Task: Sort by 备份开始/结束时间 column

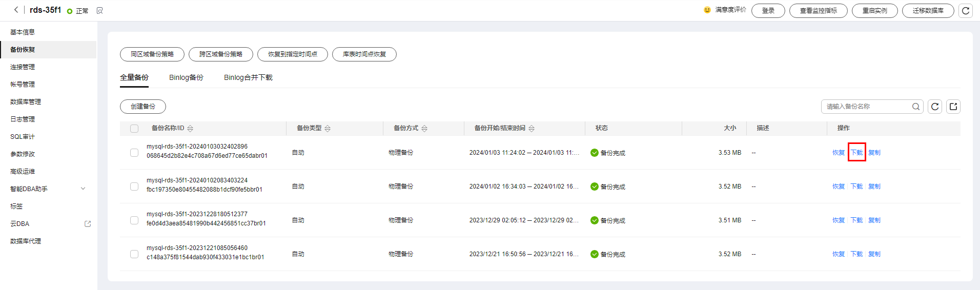Action: point(532,129)
